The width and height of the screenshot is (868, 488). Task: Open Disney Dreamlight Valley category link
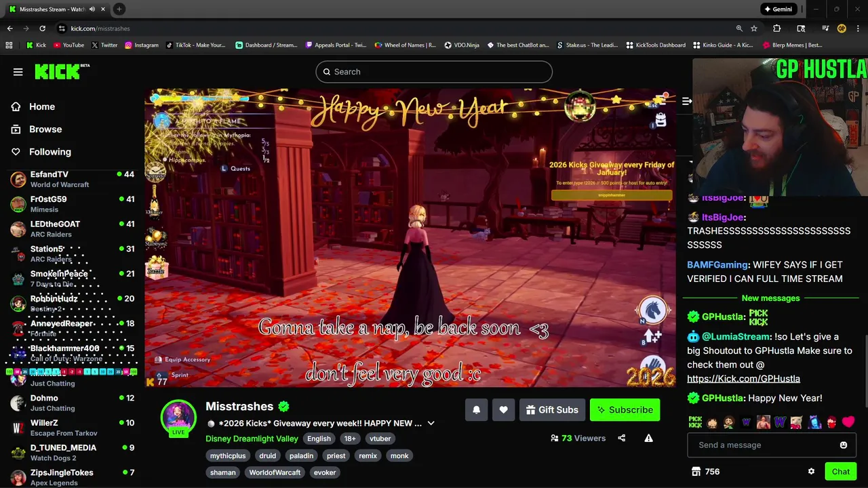pyautogui.click(x=252, y=439)
